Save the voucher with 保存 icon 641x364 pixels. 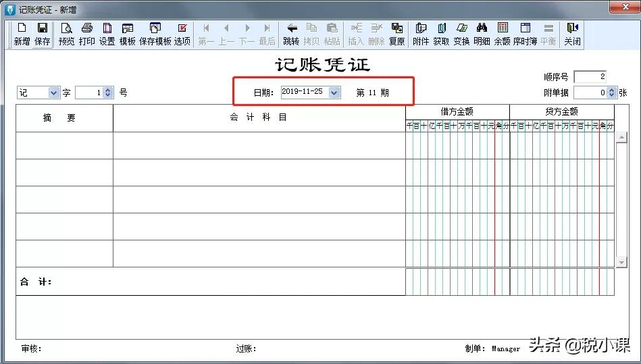pos(43,34)
